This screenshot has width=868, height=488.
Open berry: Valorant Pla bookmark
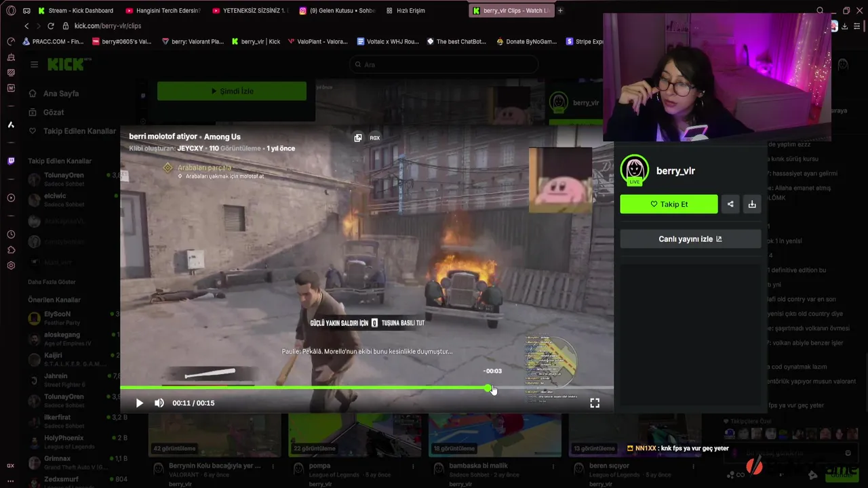193,41
